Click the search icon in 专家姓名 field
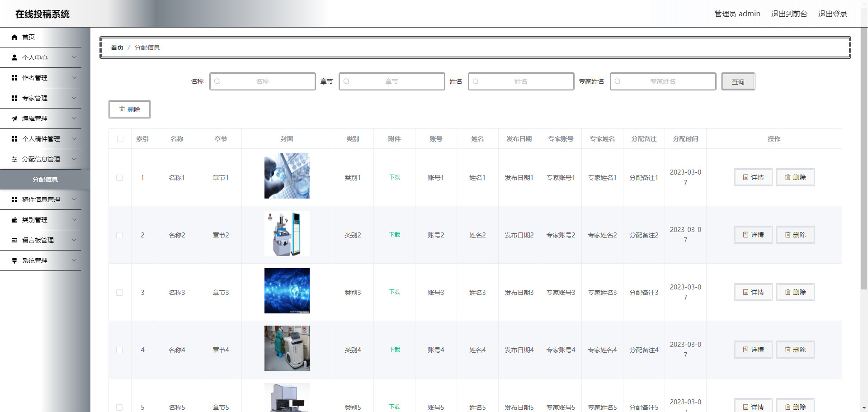This screenshot has width=868, height=412. click(x=618, y=81)
